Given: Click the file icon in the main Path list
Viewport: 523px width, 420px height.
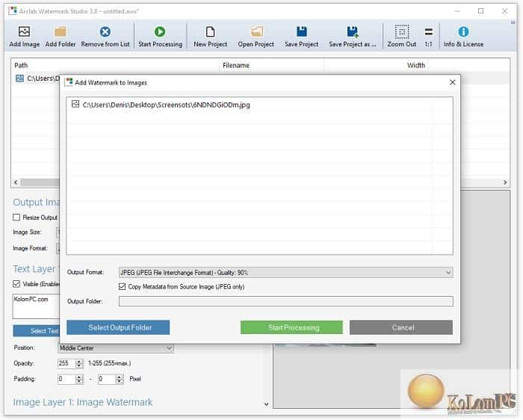Looking at the screenshot, I should pos(19,78).
